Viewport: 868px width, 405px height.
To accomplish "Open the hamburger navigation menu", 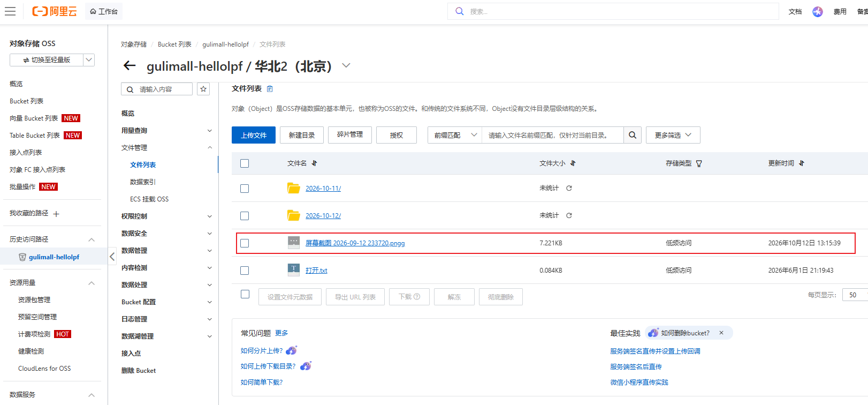I will point(10,11).
